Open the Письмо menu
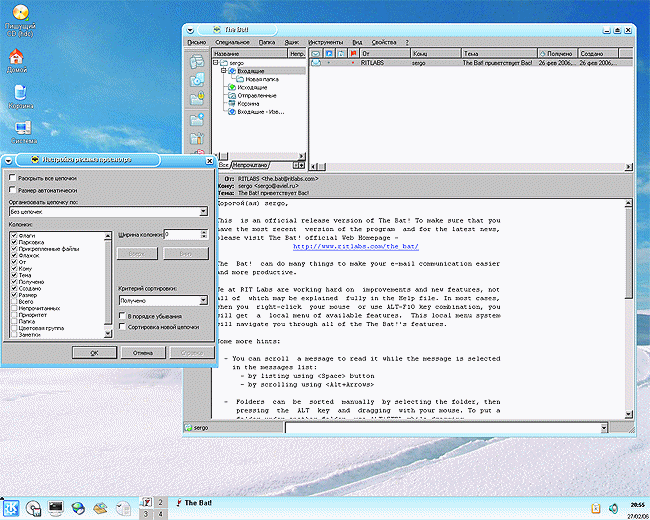The width and height of the screenshot is (650, 520). tap(196, 42)
